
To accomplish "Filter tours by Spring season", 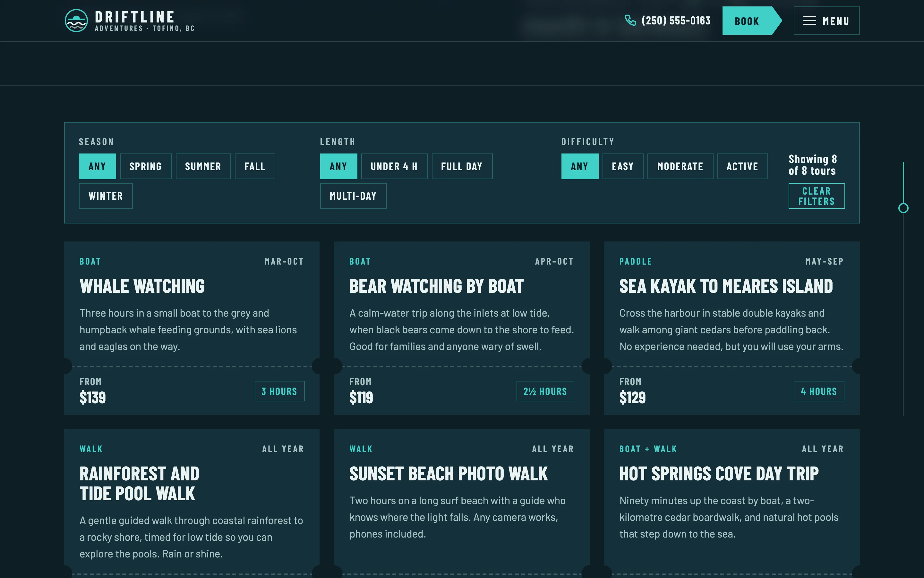I will 146,166.
